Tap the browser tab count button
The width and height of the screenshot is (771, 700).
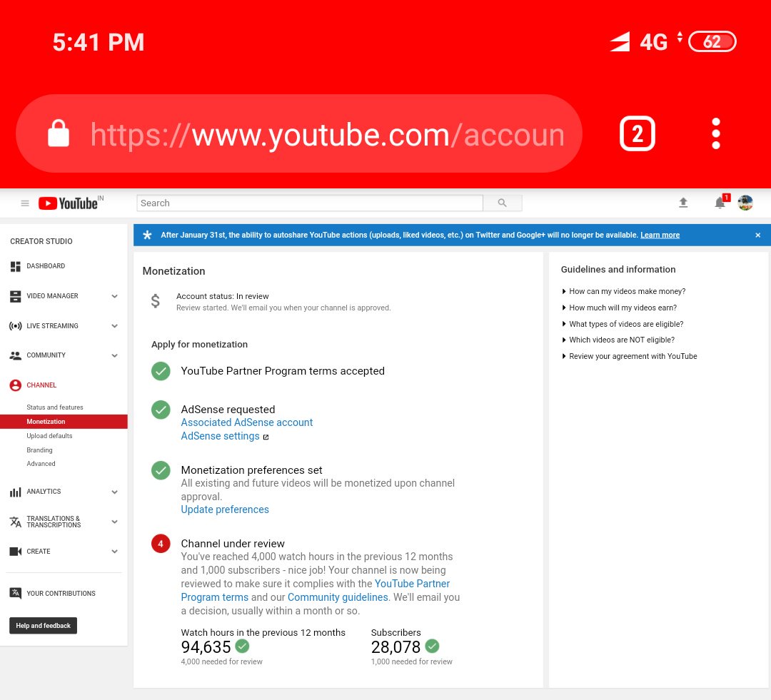(x=638, y=133)
